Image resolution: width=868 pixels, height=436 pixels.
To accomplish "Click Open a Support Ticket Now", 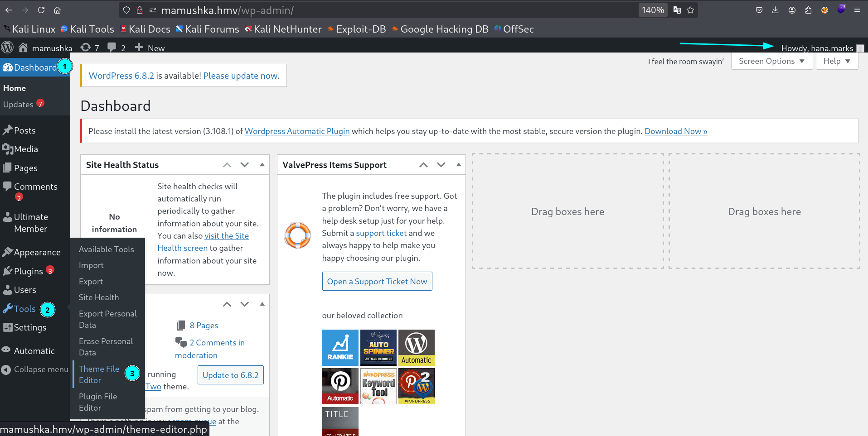I will (377, 281).
